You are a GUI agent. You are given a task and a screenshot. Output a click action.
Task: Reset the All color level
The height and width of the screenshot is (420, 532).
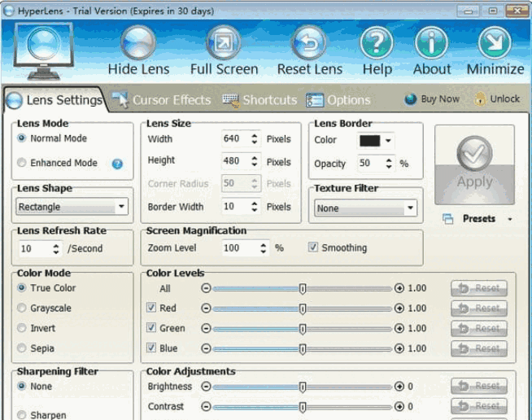pos(479,288)
